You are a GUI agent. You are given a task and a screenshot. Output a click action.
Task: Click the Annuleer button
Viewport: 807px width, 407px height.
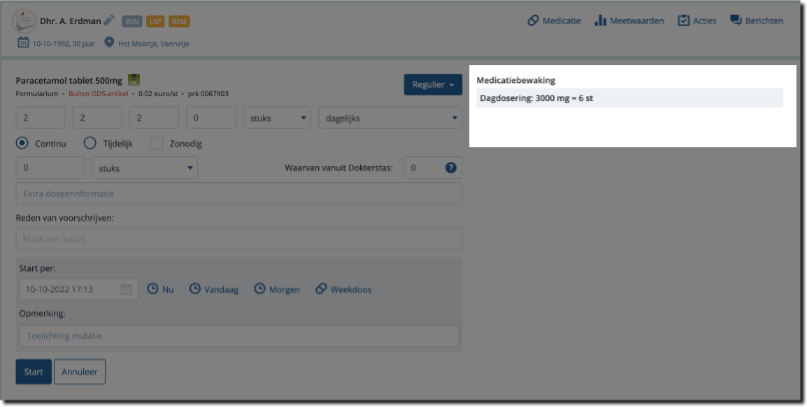tap(80, 372)
